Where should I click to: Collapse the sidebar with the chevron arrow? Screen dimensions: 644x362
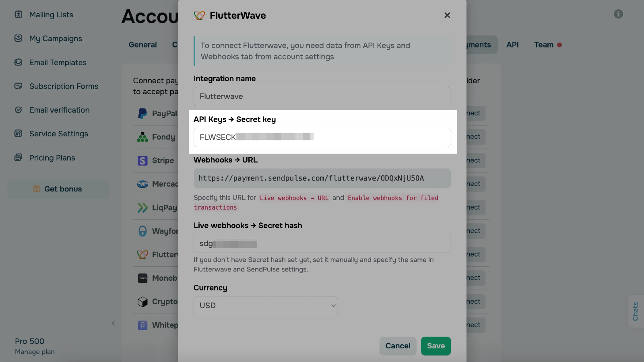pos(114,323)
